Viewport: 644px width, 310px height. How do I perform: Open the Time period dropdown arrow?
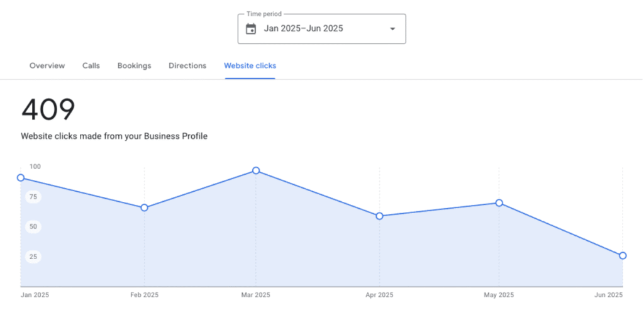pyautogui.click(x=392, y=29)
